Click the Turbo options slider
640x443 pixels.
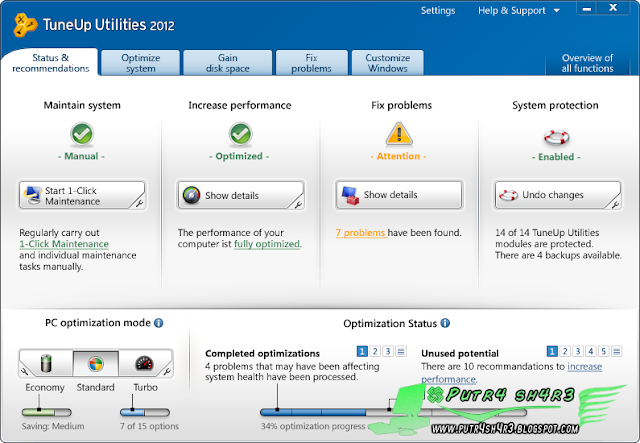pyautogui.click(x=145, y=412)
